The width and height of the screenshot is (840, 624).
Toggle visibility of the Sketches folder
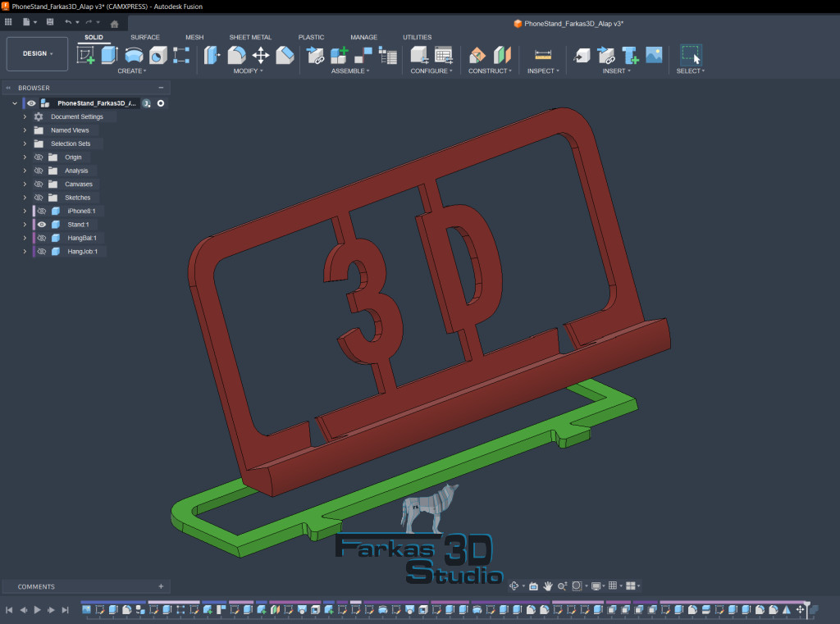(x=38, y=198)
